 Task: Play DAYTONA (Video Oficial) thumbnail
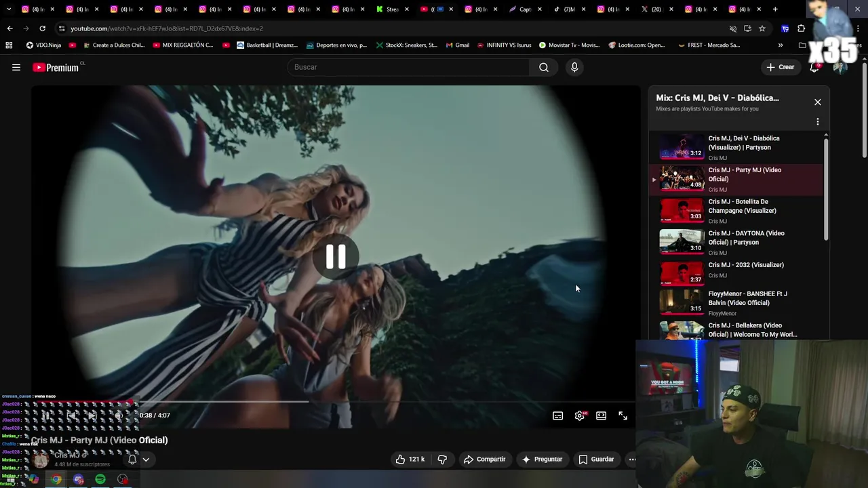(x=682, y=242)
